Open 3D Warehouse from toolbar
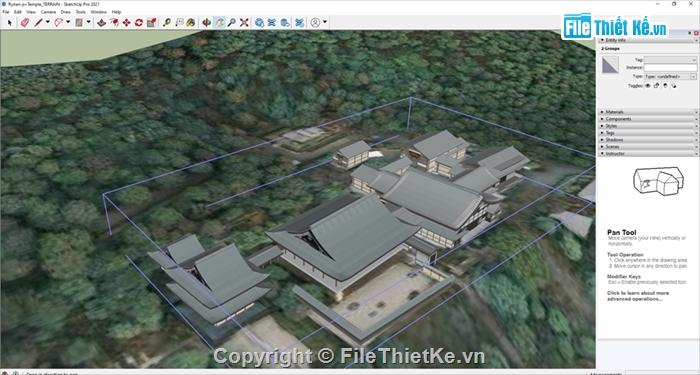This screenshot has width=700, height=375. coord(259,22)
